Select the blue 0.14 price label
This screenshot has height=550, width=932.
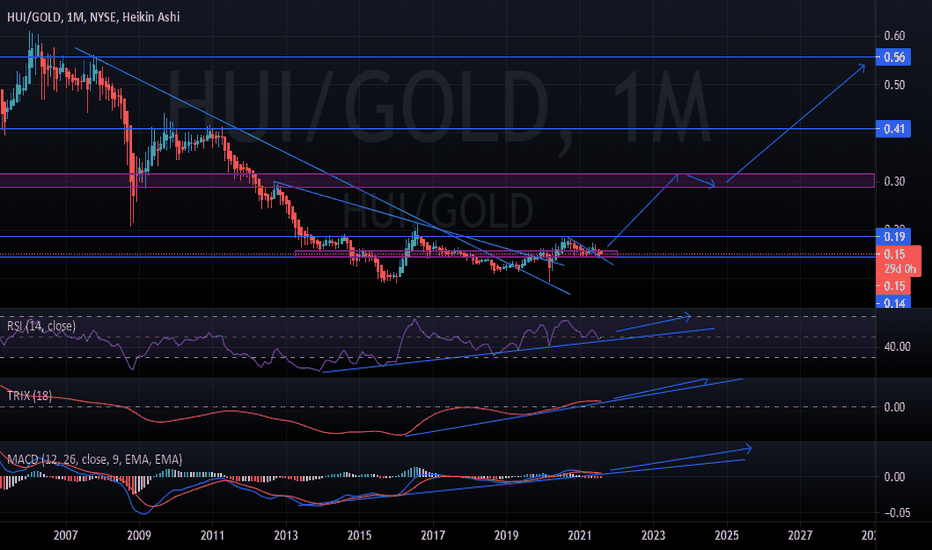click(893, 303)
